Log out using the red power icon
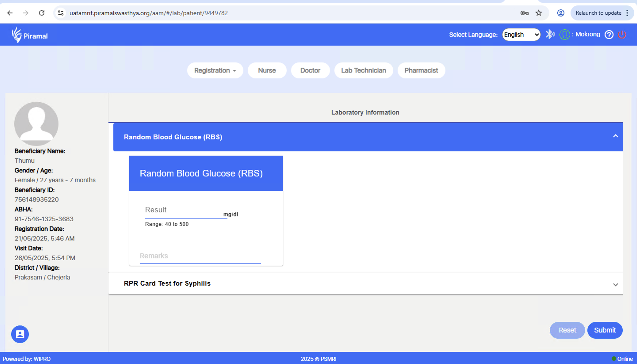This screenshot has width=637, height=364. [622, 34]
